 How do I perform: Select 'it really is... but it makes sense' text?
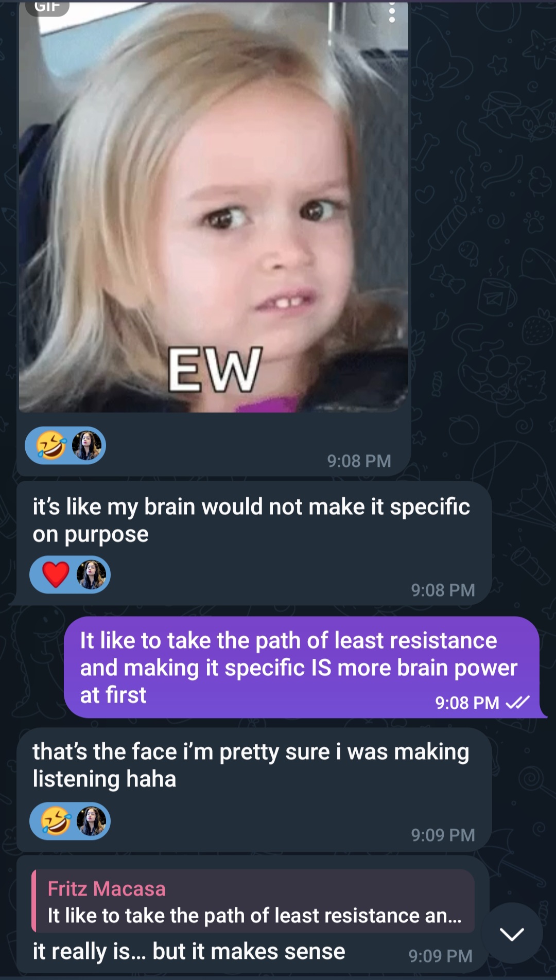189,951
